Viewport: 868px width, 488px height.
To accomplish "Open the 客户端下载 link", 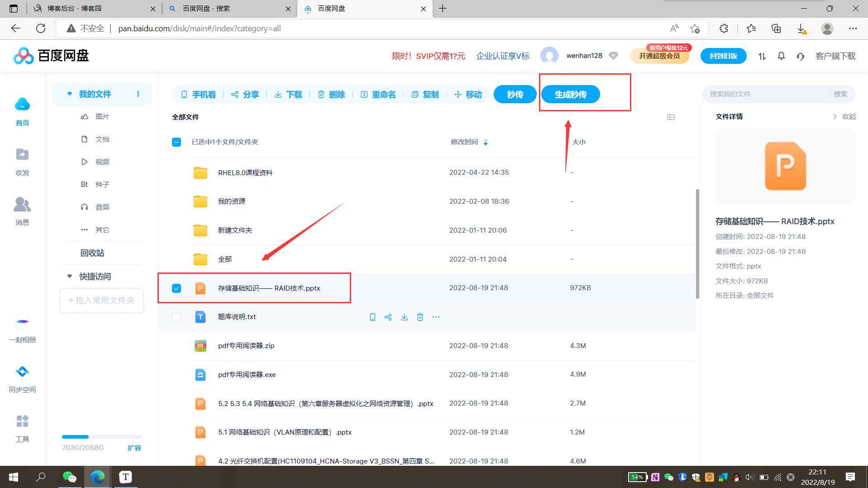I will pos(835,56).
